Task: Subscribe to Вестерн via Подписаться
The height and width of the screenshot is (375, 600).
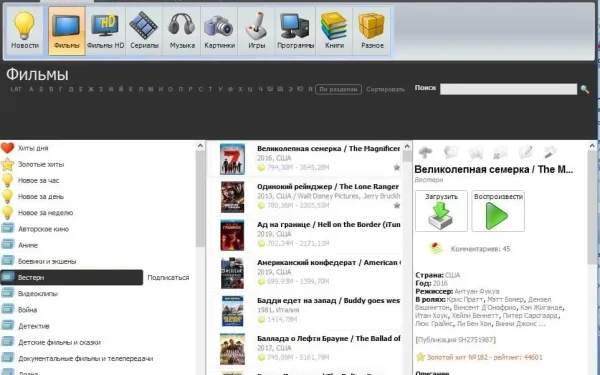Action: click(168, 277)
